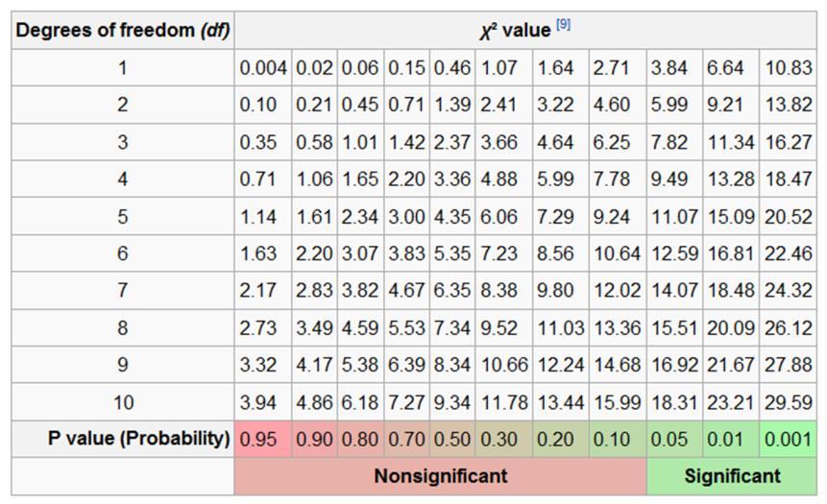Screen dimensions: 827x504
Task: Select the χ² value header cell
Action: (525, 31)
